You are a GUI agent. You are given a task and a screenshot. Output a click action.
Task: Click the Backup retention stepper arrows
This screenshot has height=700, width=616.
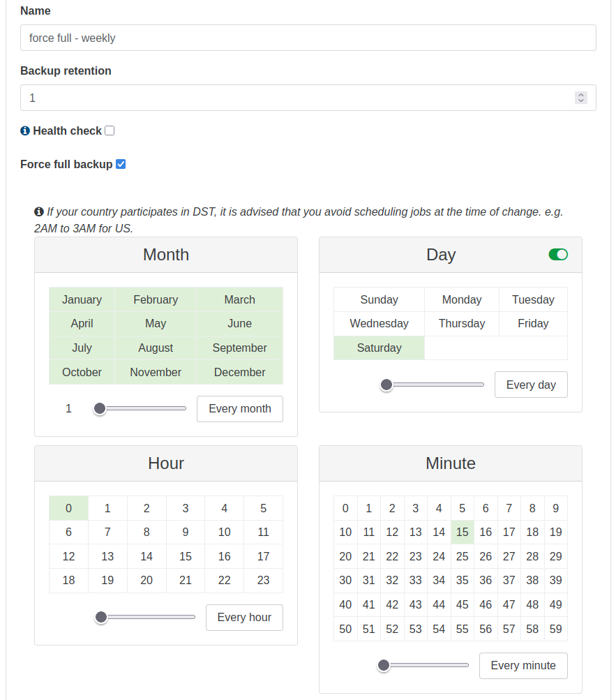point(580,98)
